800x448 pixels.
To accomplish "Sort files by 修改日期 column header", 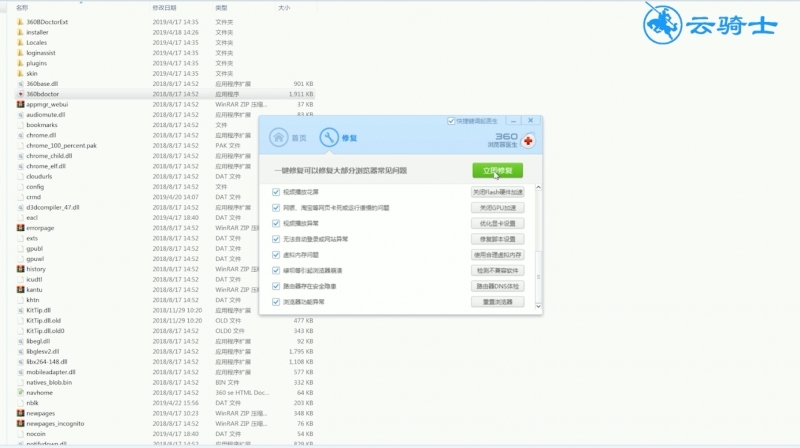I will coord(164,8).
